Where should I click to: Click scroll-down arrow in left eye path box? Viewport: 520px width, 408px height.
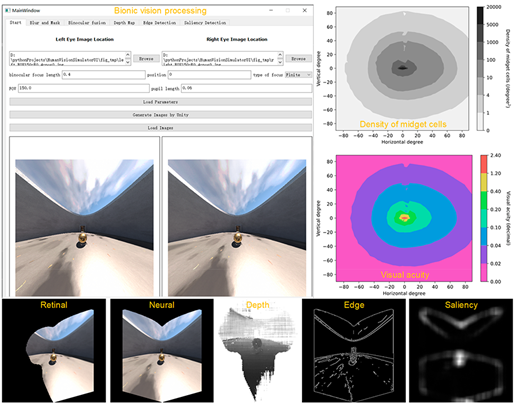tap(128, 62)
